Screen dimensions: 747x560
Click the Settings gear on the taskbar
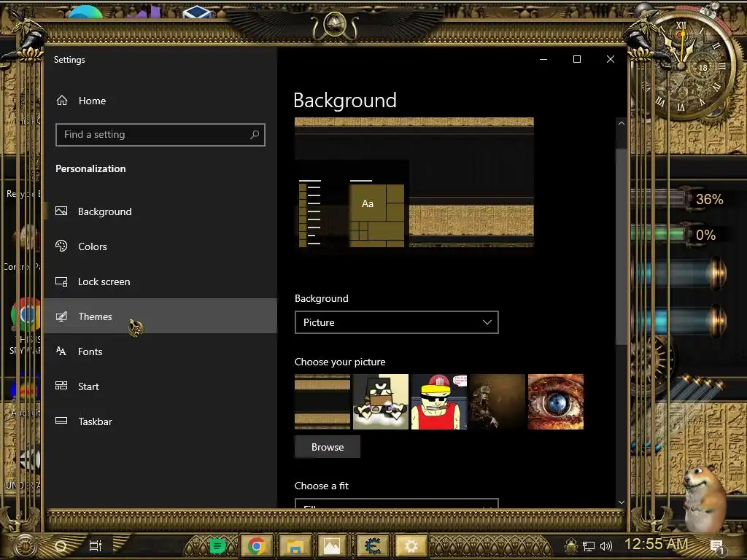411,545
